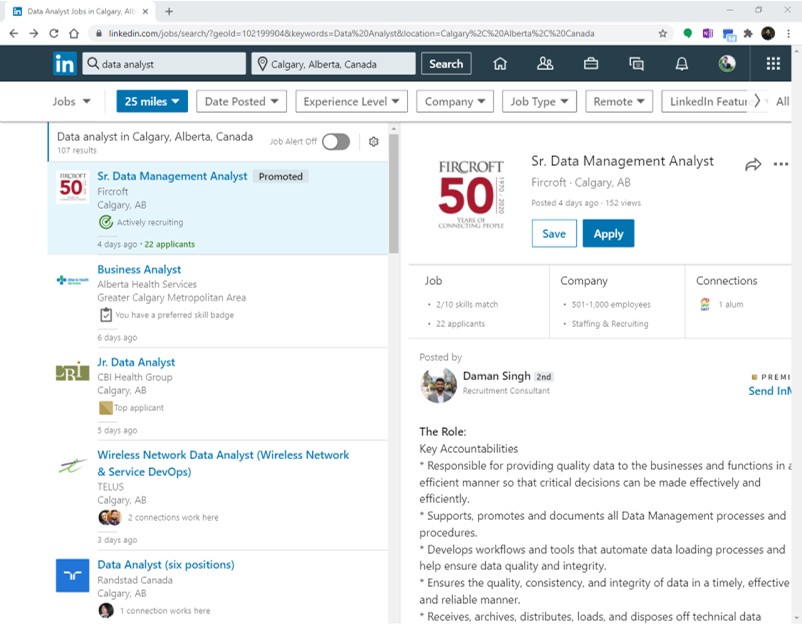Image resolution: width=802 pixels, height=643 pixels.
Task: Turn on the Job Alert toggle
Action: point(336,142)
